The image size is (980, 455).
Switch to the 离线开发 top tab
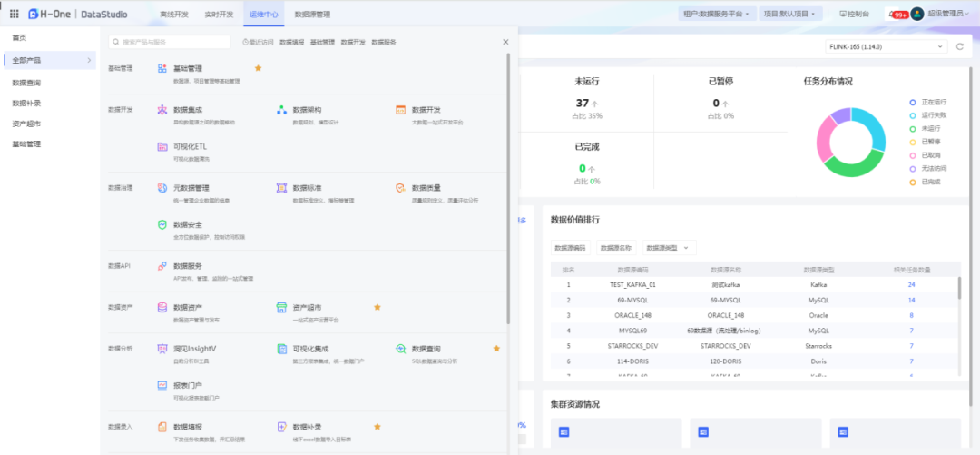[175, 15]
